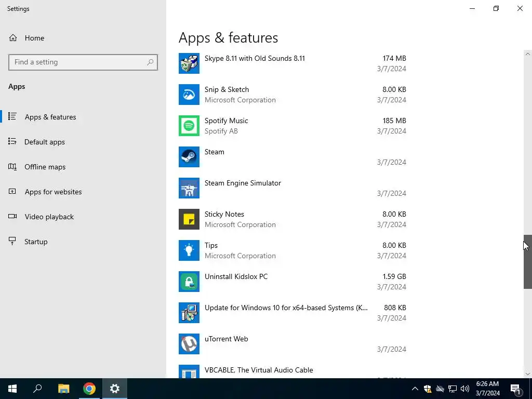This screenshot has height=399, width=532.
Task: Open the Windows Security shield tray icon
Action: (x=428, y=389)
